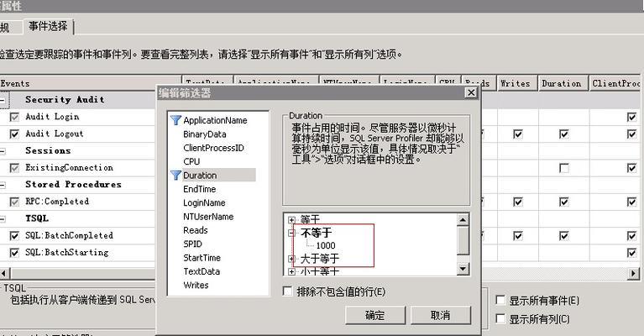The image size is (644, 336).
Task: Collapse Sessions event group
Action: click(3, 150)
